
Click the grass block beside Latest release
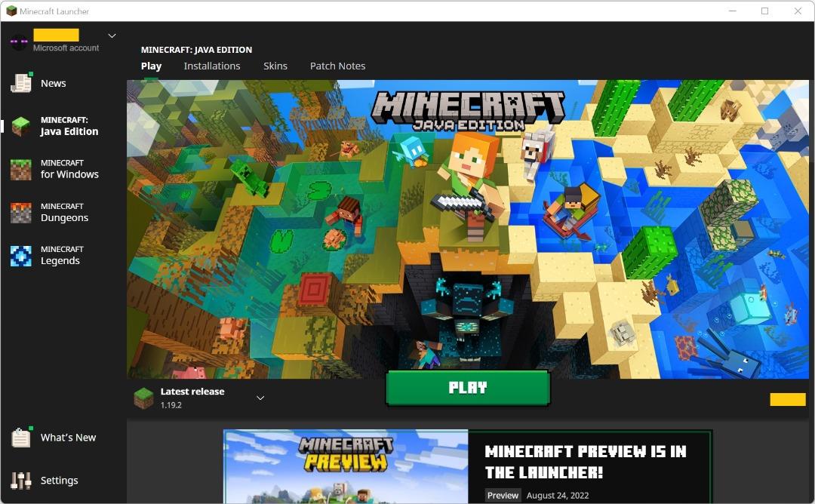(143, 398)
